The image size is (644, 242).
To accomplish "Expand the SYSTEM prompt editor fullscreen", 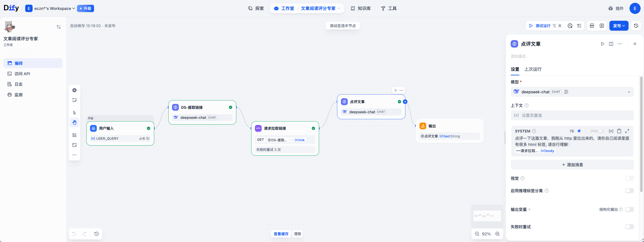I will click(627, 131).
